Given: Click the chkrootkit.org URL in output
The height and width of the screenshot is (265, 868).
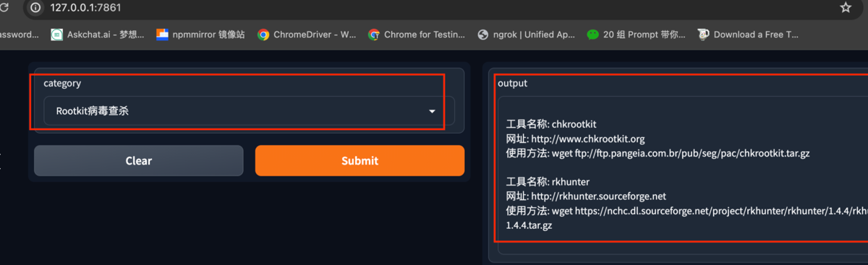Looking at the screenshot, I should click(x=587, y=139).
